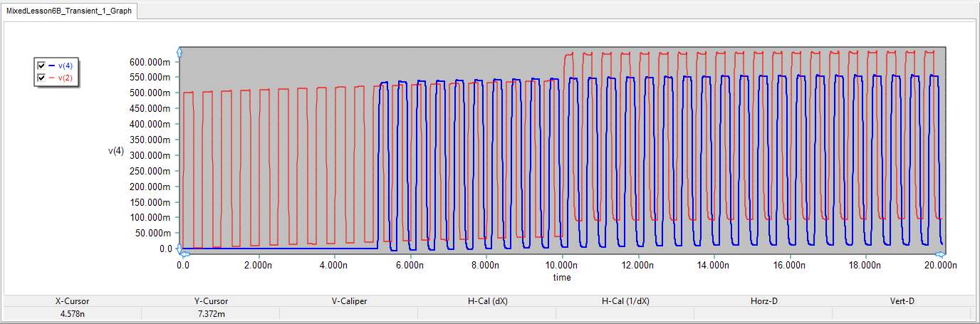This screenshot has height=324, width=980.
Task: Click the bottom vertical-axis arrow handle at origin
Action: 180,248
